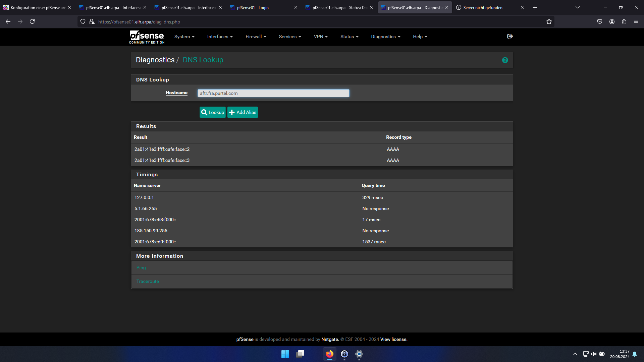644x362 pixels.
Task: Expand the Help menu
Action: [x=420, y=37]
